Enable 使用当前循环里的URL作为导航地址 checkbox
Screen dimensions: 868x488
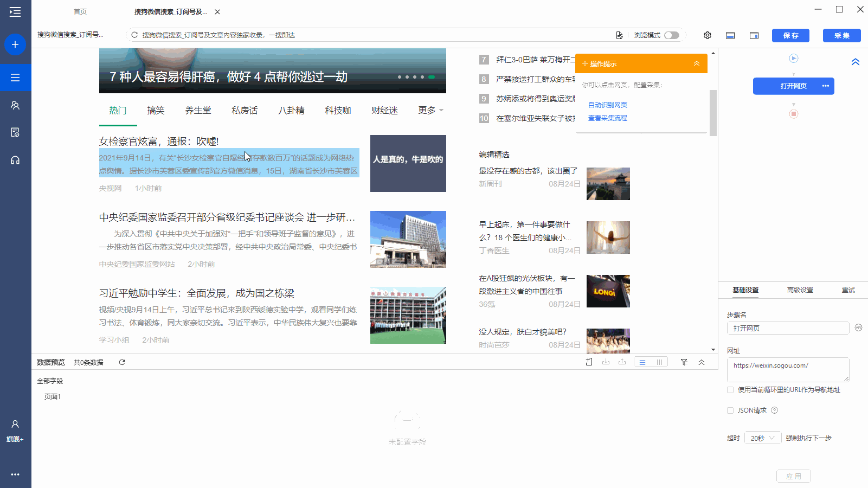click(x=730, y=390)
